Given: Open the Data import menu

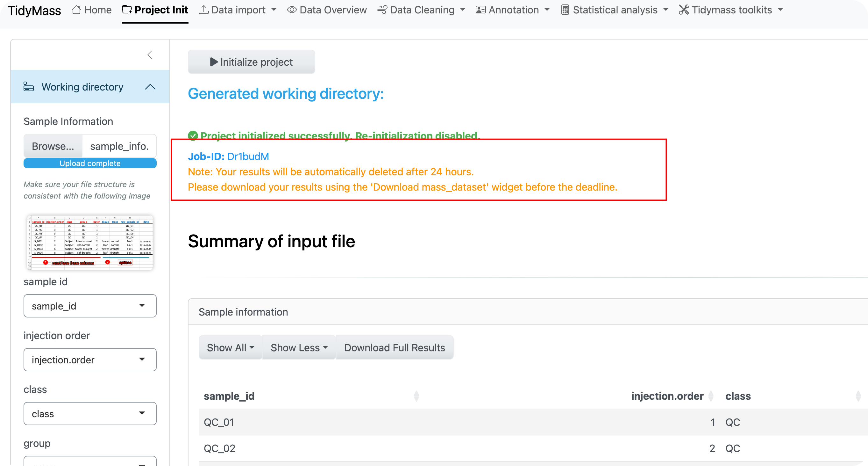Looking at the screenshot, I should tap(238, 10).
